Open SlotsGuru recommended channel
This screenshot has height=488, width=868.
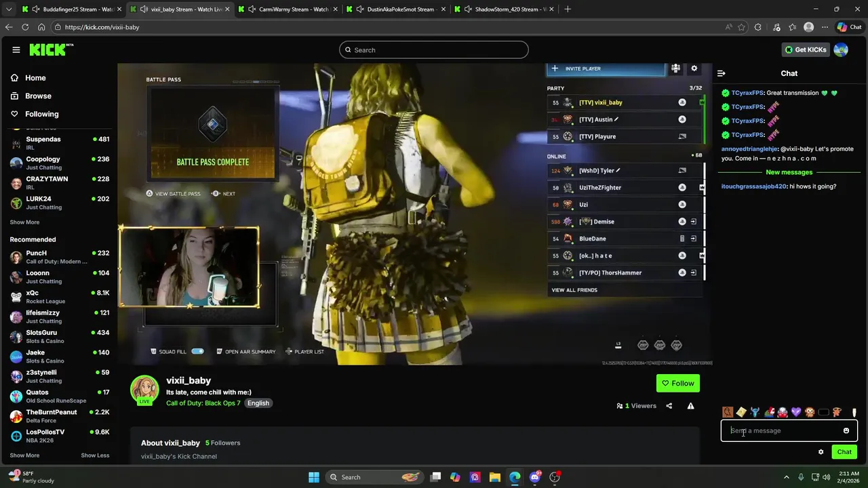60,337
